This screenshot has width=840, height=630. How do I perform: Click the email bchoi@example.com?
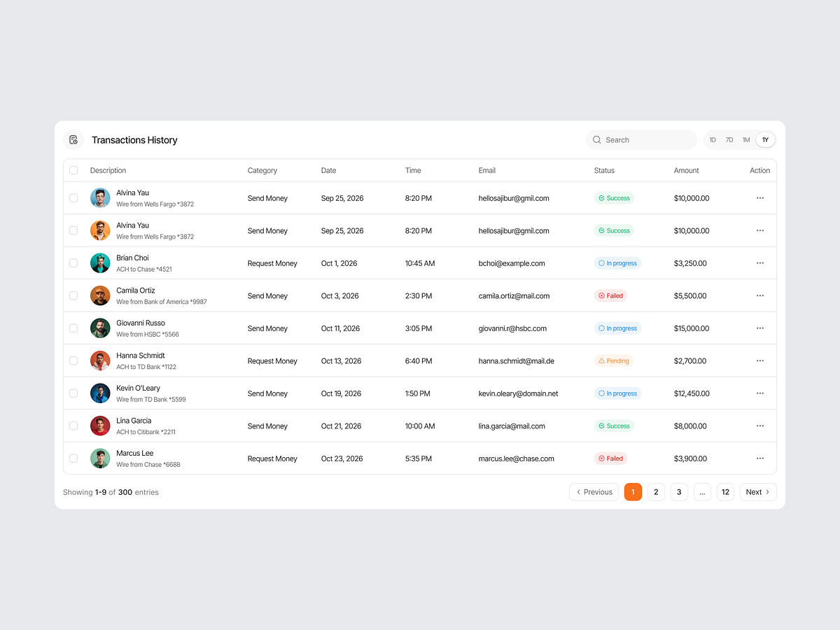tap(512, 263)
